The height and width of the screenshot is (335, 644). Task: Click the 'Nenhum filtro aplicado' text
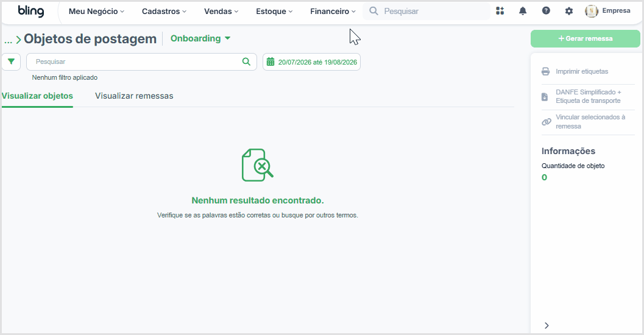65,77
